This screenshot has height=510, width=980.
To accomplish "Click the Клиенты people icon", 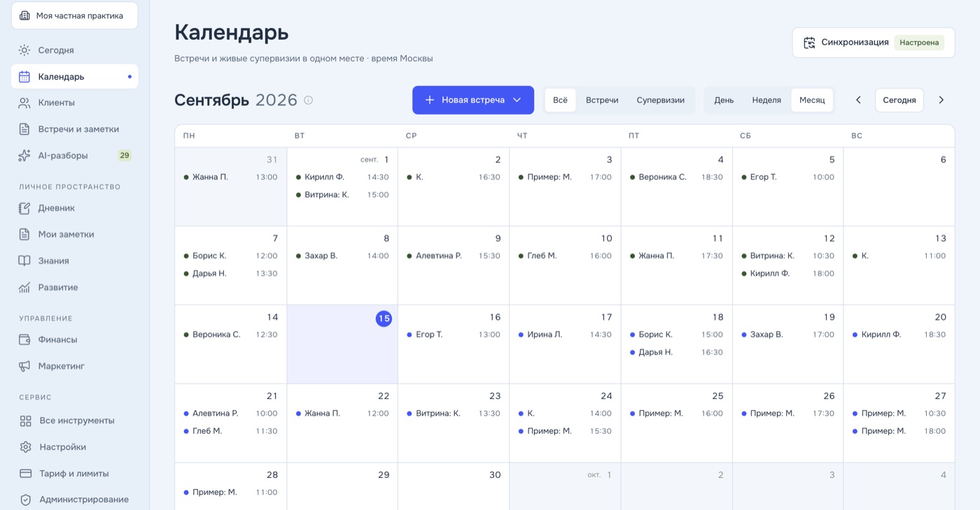I will (24, 103).
